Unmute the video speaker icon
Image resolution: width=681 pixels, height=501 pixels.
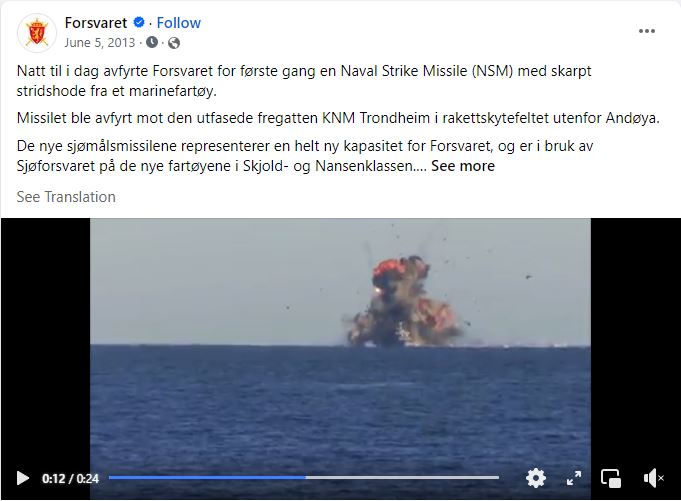653,478
